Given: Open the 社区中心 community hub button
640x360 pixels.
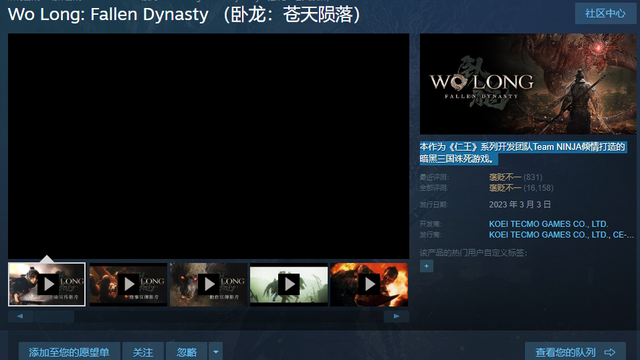Looking at the screenshot, I should point(605,13).
